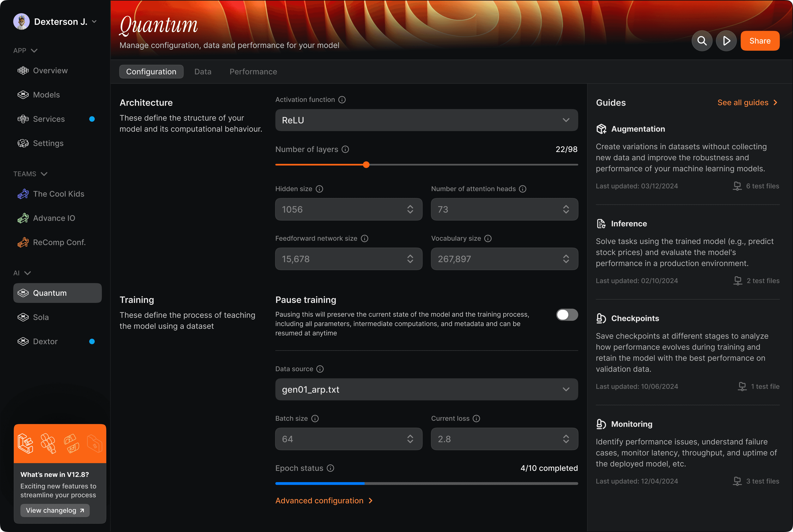
Task: Increment the Hidden size stepper
Action: [410, 207]
